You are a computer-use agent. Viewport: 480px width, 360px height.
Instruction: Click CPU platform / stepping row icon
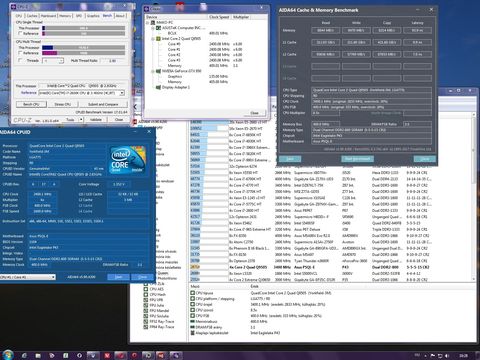click(193, 298)
